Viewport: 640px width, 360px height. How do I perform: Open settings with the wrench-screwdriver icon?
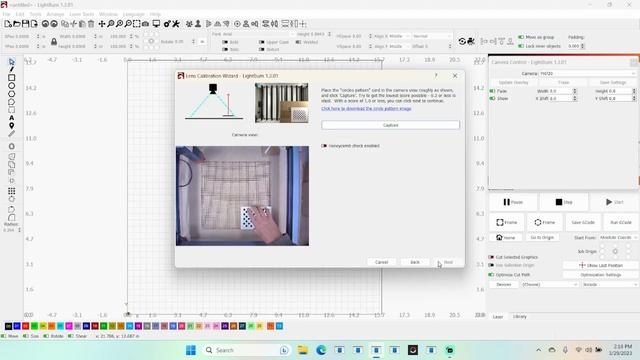click(176, 24)
